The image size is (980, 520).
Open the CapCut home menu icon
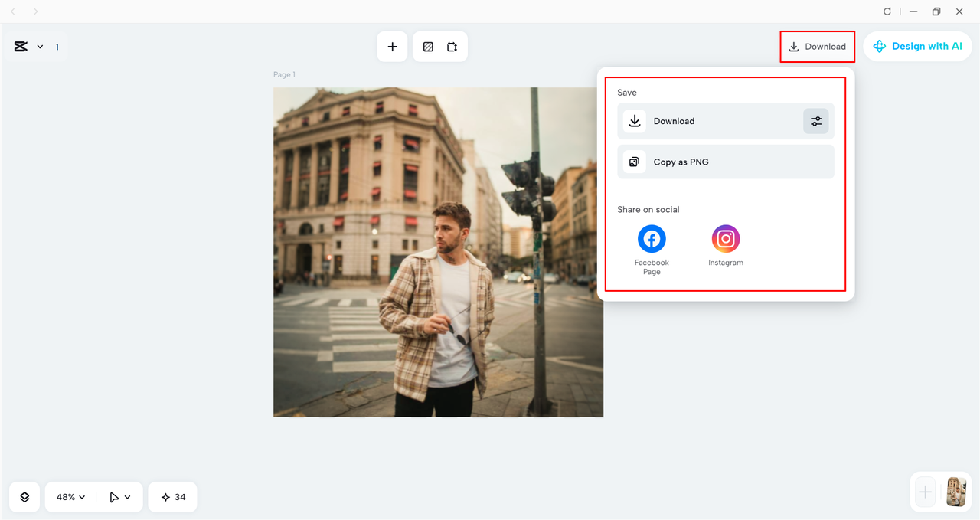pos(21,46)
